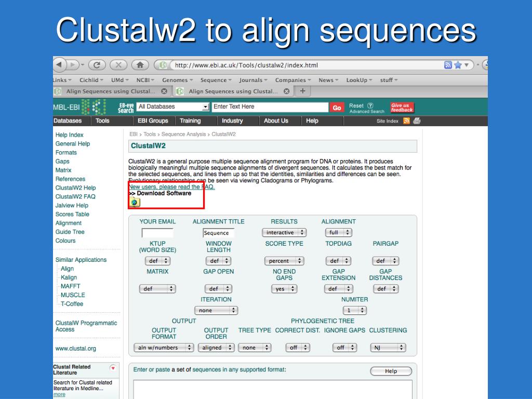This screenshot has height=399, width=532.
Task: Click the red arrow on Clustal Related Literature
Action: click(x=113, y=368)
